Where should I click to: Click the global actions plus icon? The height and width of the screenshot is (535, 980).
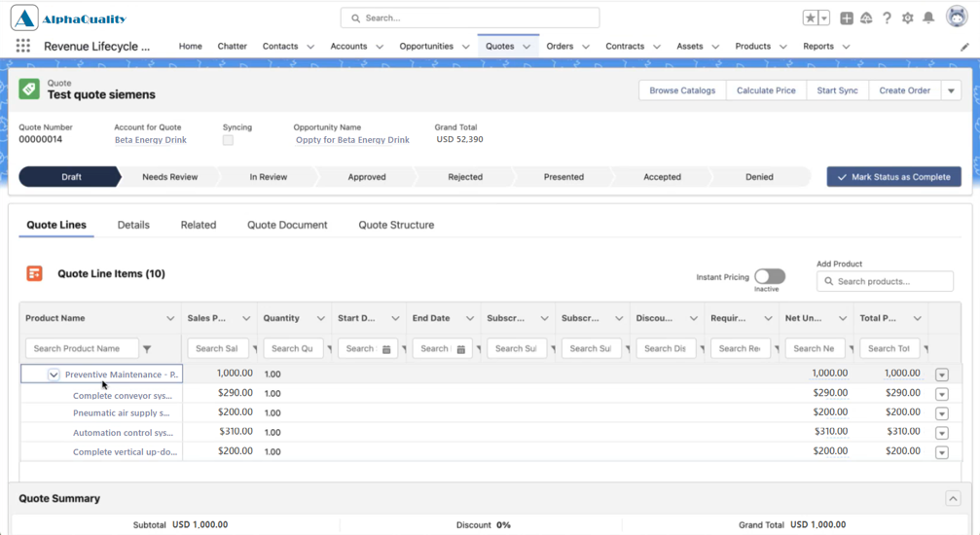pyautogui.click(x=847, y=18)
